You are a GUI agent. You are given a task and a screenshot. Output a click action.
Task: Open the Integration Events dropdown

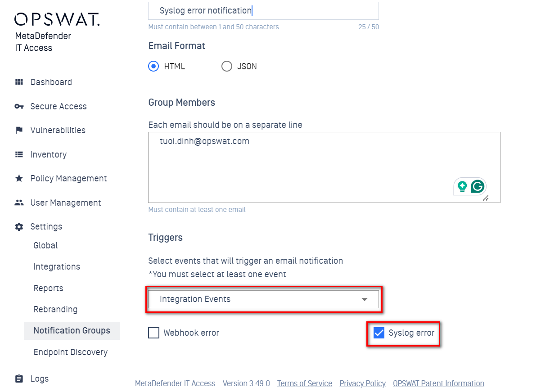(263, 299)
